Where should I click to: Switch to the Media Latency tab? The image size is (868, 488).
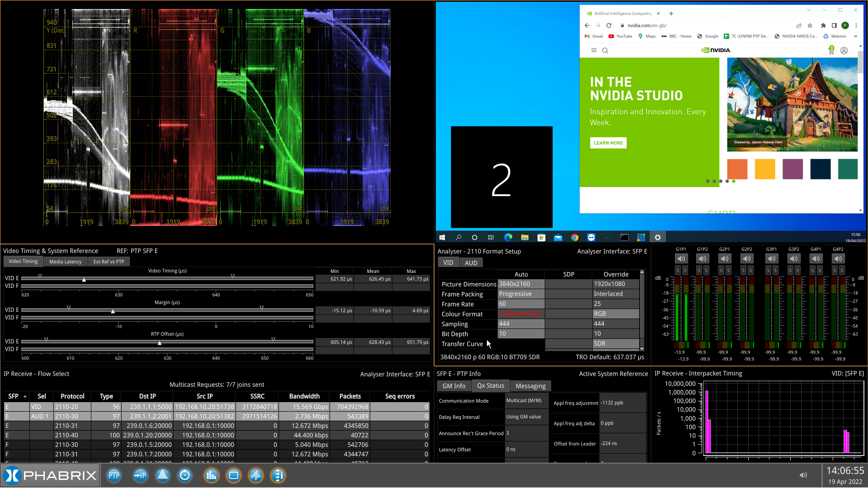[x=65, y=261]
